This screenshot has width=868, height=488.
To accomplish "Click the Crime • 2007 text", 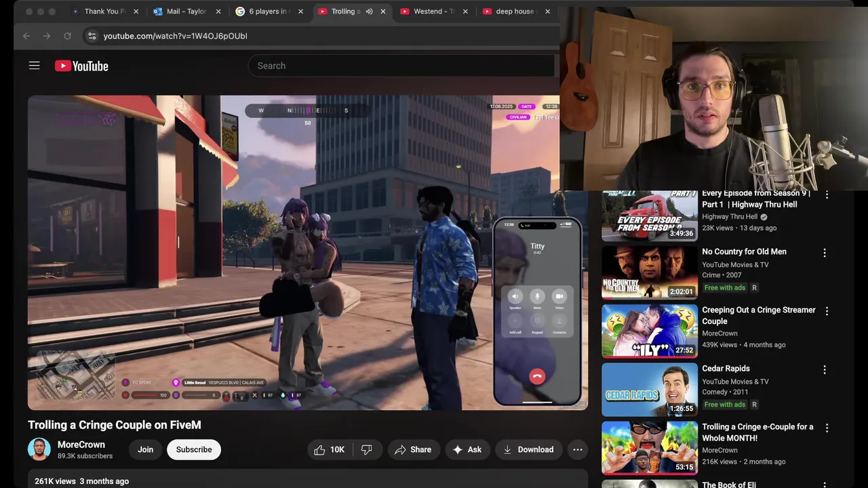I will tap(722, 275).
